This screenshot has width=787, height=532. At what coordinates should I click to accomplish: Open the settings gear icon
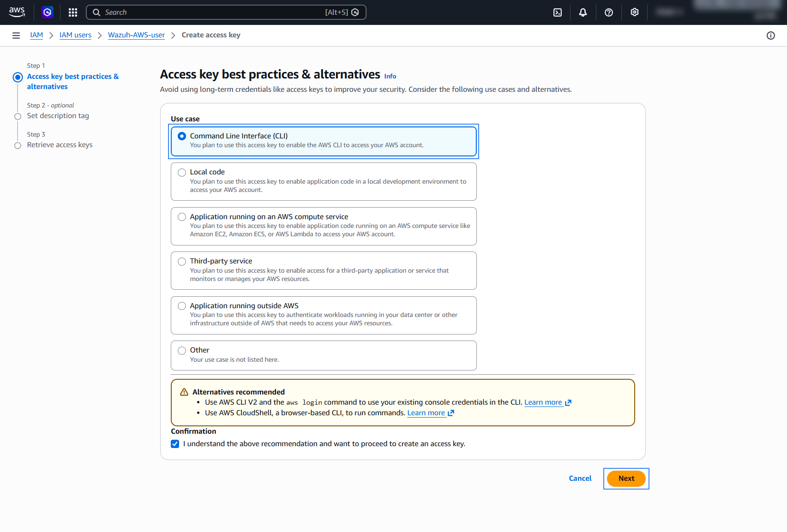coord(635,12)
